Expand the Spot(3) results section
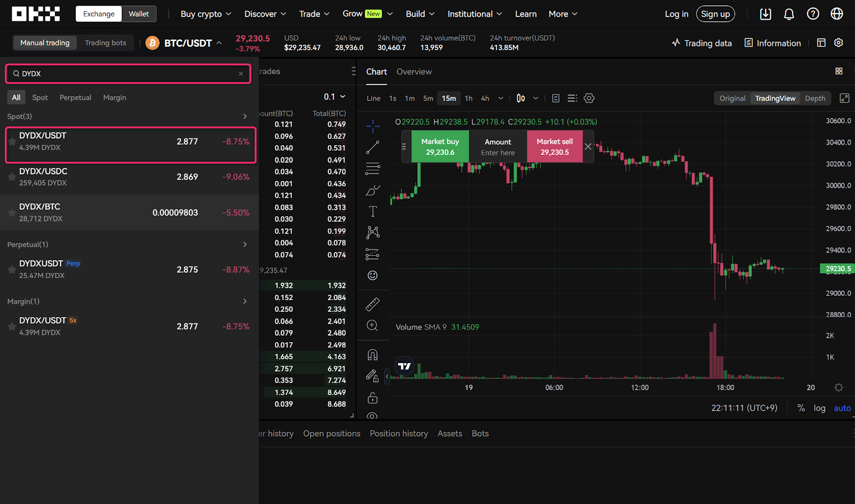Image resolution: width=855 pixels, height=504 pixels. pos(245,116)
